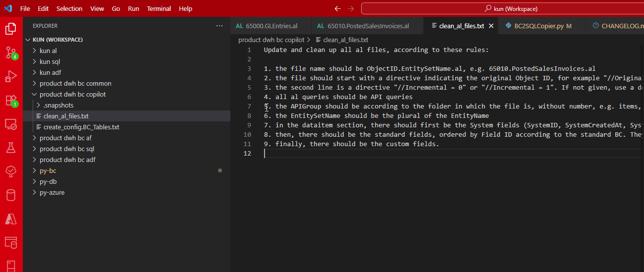644x272 pixels.
Task: Click breadcrumb 'product dwh bc copilot'
Action: coord(271,40)
